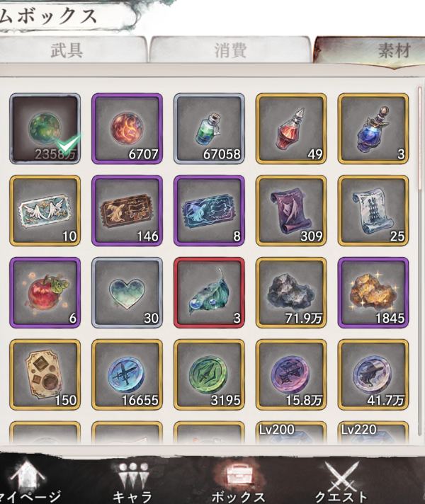Choose the dark rock ore 71.9万
The height and width of the screenshot is (504, 425).
291,292
